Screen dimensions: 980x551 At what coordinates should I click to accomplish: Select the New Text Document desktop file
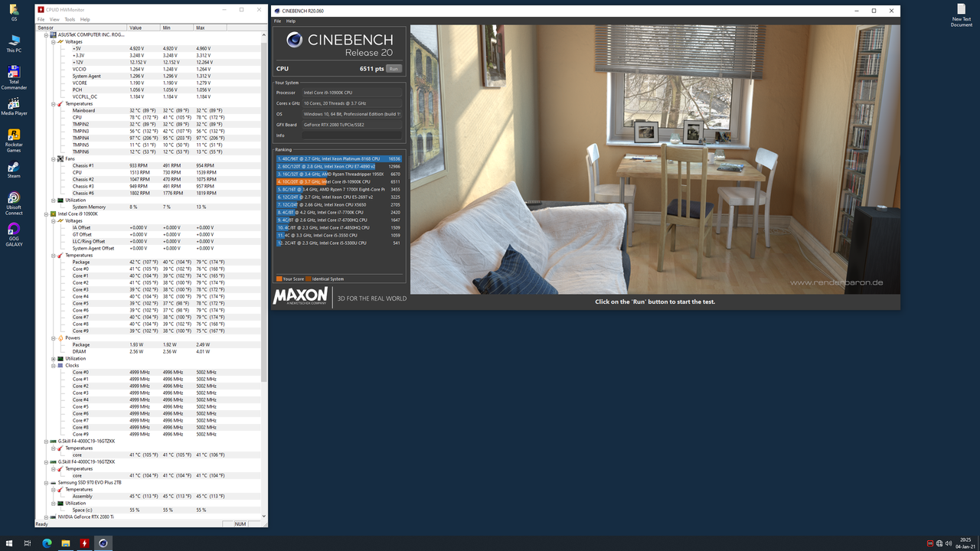pos(961,15)
